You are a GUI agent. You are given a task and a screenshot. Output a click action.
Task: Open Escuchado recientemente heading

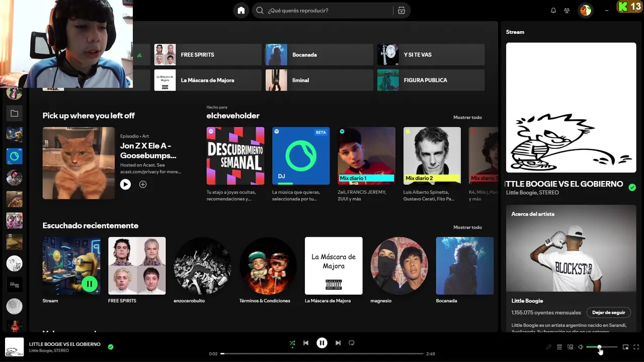click(x=91, y=226)
